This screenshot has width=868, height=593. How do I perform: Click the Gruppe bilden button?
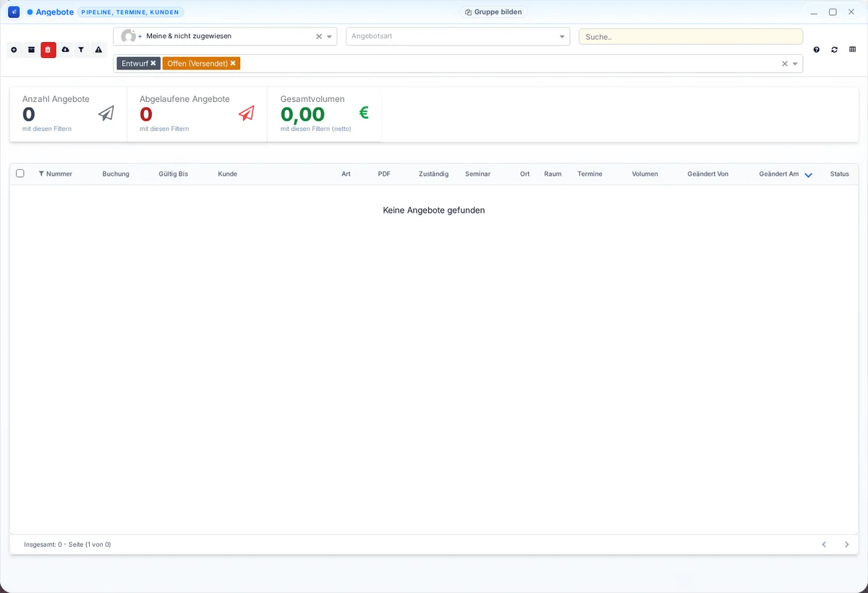click(494, 12)
